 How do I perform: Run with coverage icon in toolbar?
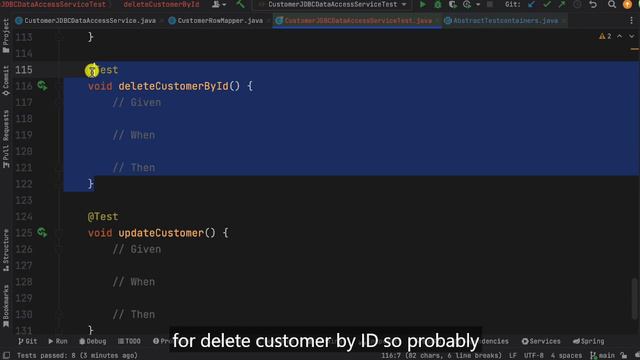[x=452, y=4]
